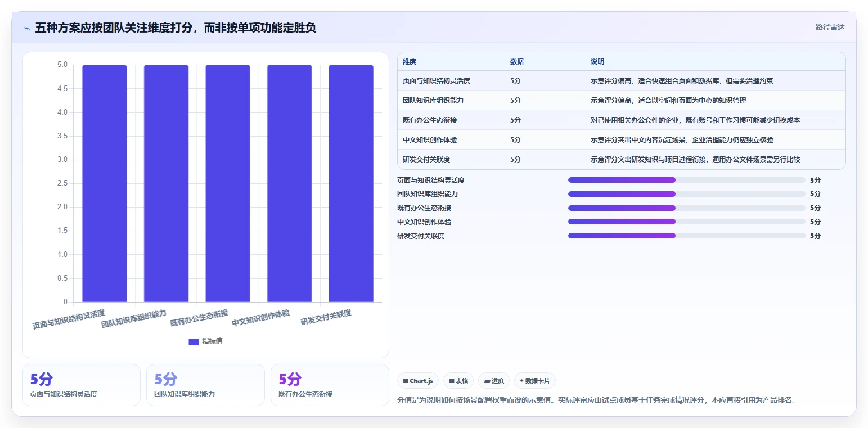
Task: Click table cell 既有办公生态衔接
Action: [430, 120]
